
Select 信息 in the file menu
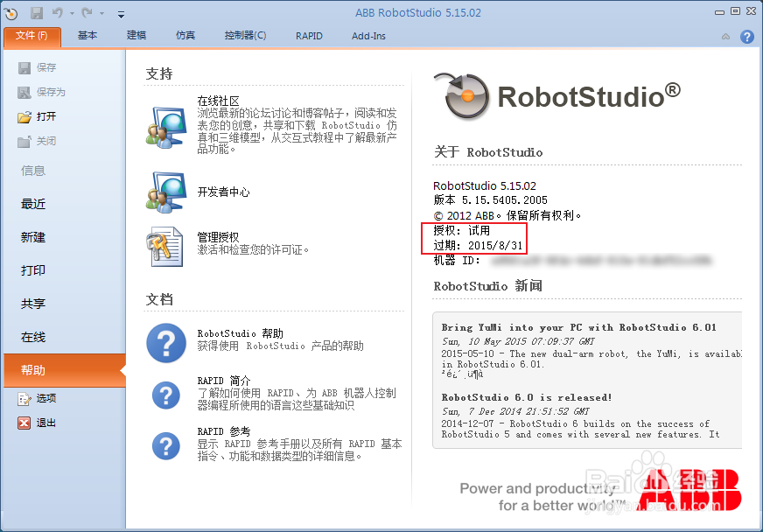[x=33, y=171]
